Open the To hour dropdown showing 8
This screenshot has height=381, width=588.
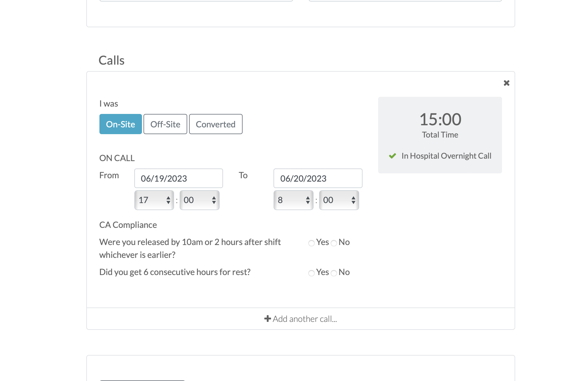[293, 200]
